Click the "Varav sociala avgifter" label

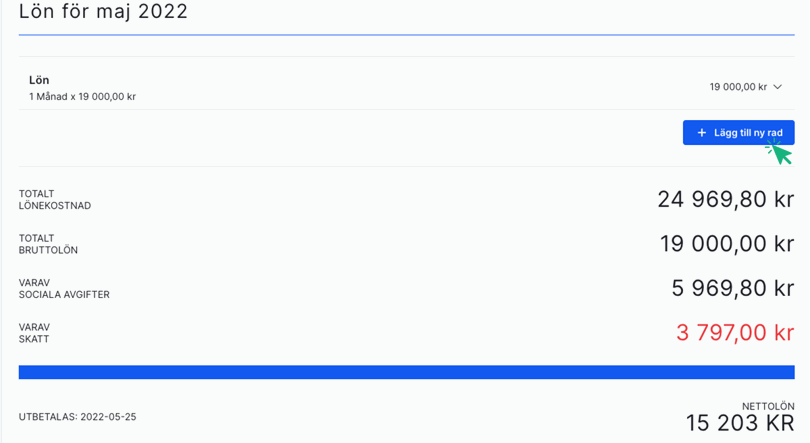pyautogui.click(x=64, y=289)
